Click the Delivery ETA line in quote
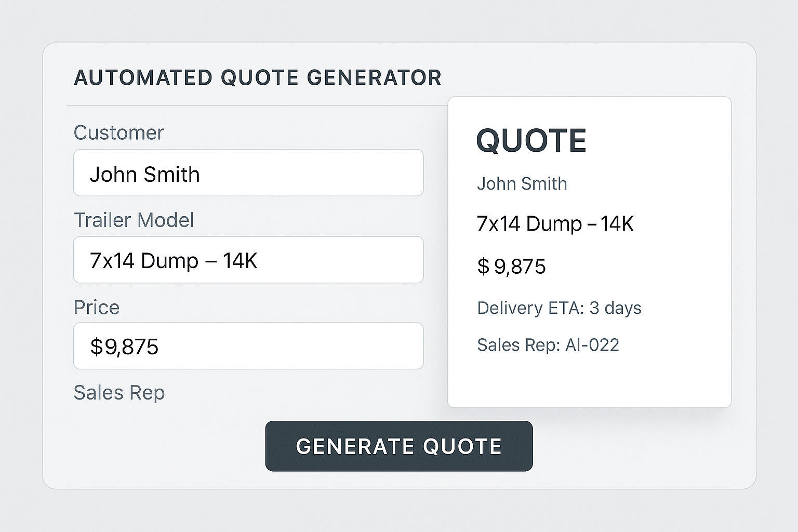The height and width of the screenshot is (532, 798). coord(559,308)
